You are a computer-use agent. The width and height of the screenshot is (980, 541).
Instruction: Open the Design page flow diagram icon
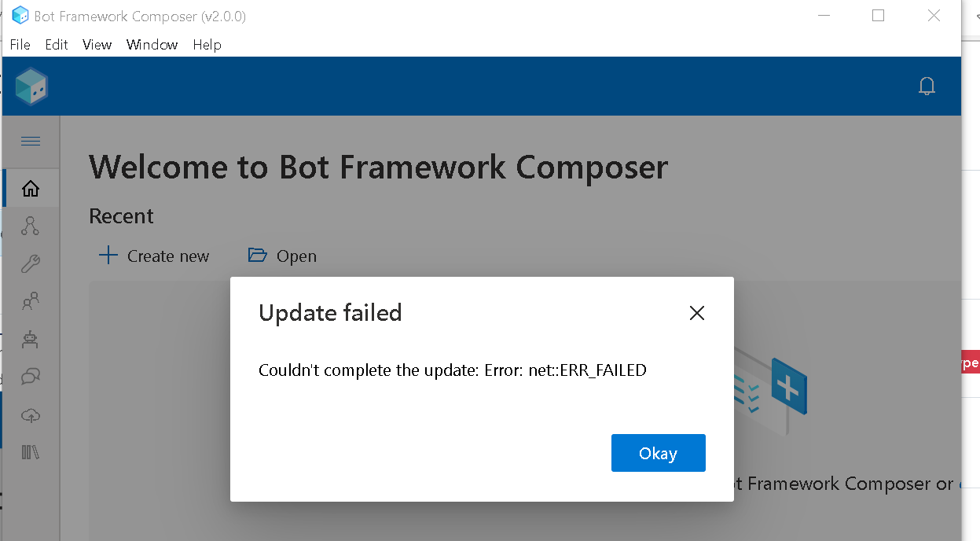tap(30, 226)
